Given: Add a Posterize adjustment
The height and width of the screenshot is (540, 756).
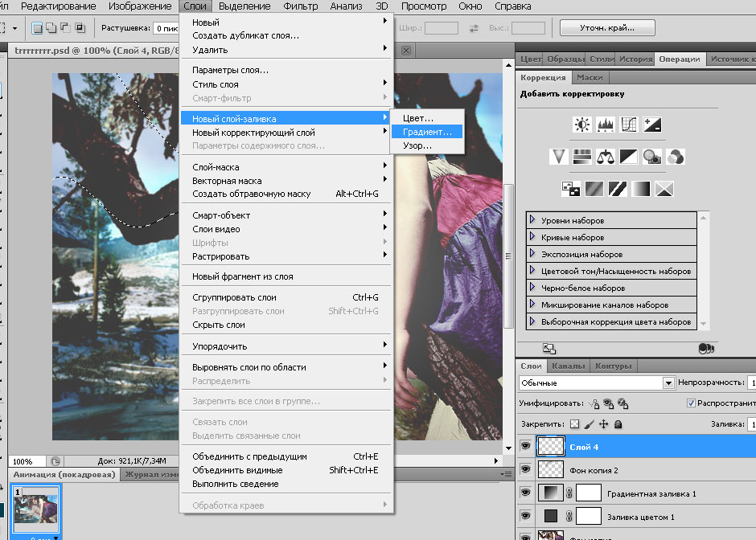Looking at the screenshot, I should tap(594, 189).
